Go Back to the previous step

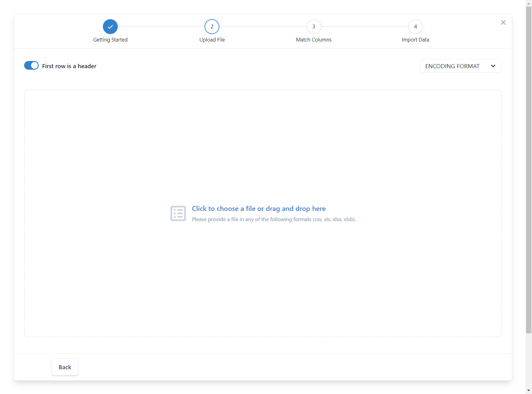65,367
